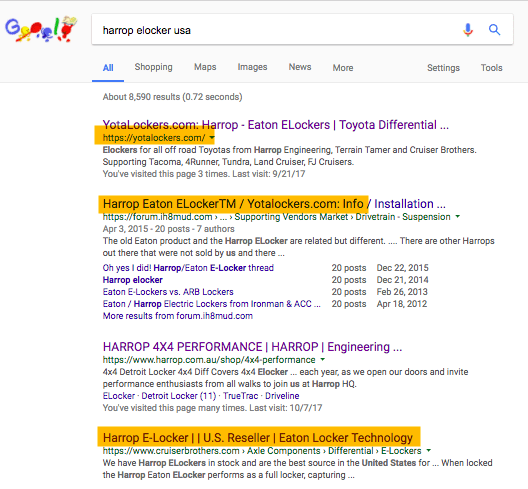The width and height of the screenshot is (528, 489).
Task: Open the Settings menu
Action: (443, 68)
